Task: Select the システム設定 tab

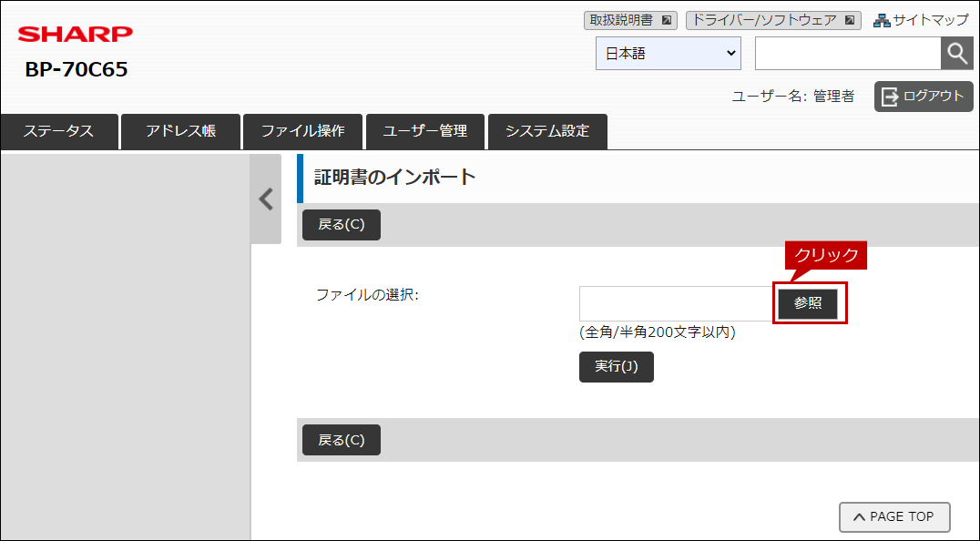Action: [x=547, y=131]
